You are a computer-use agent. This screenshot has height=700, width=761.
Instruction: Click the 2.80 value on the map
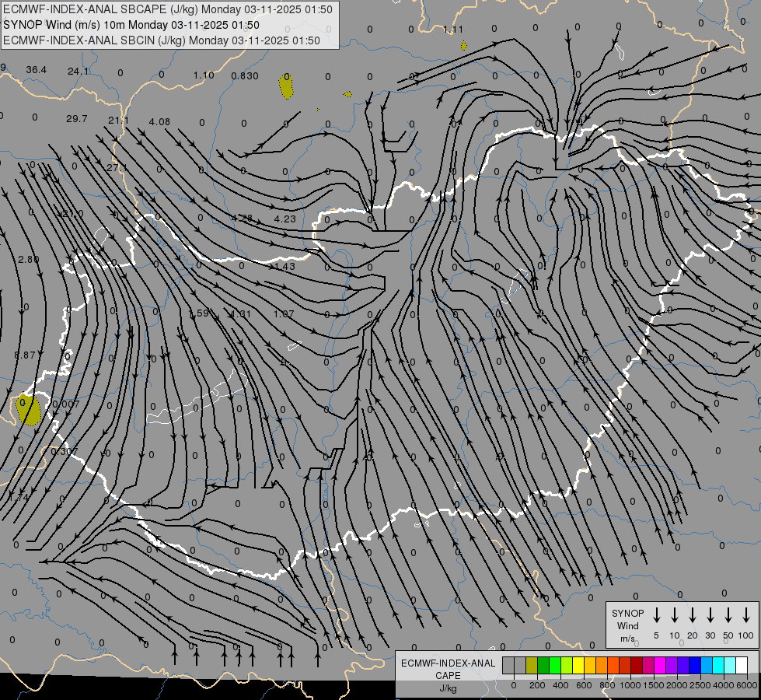point(28,260)
